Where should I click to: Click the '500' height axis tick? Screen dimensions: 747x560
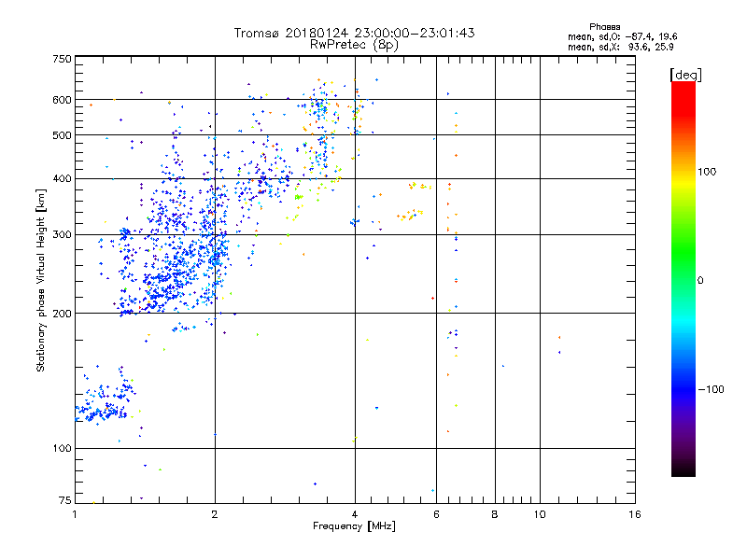[x=63, y=135]
